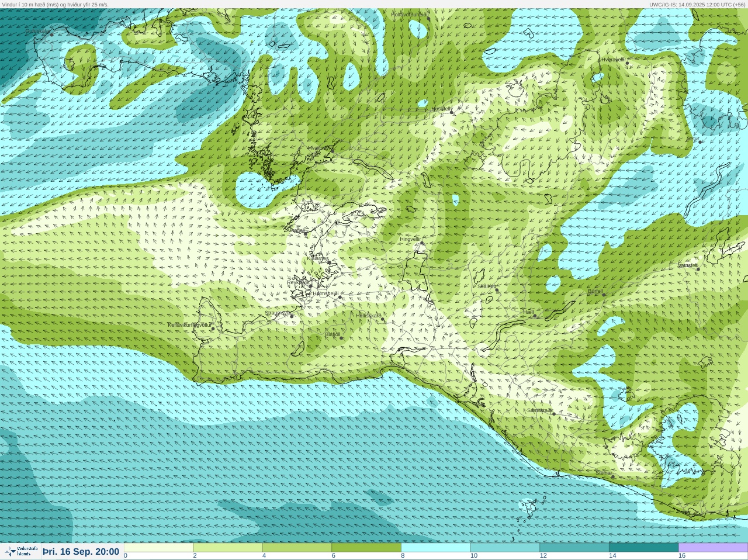
Task: Click the Straumsvík station label
Action: tap(277, 313)
